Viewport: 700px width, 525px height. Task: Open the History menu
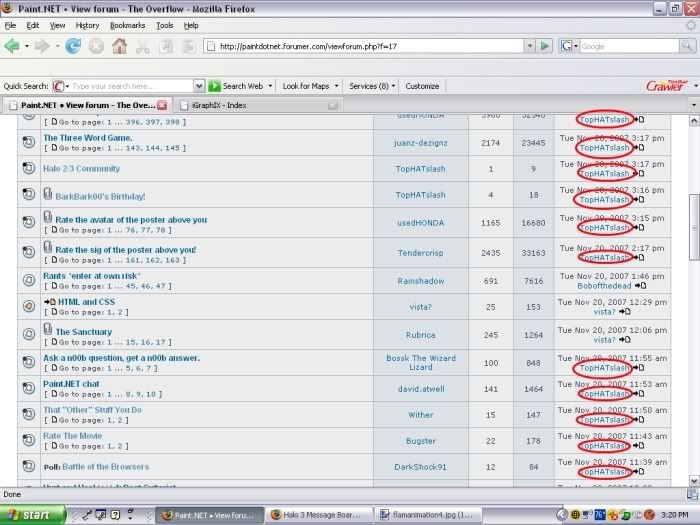point(88,25)
